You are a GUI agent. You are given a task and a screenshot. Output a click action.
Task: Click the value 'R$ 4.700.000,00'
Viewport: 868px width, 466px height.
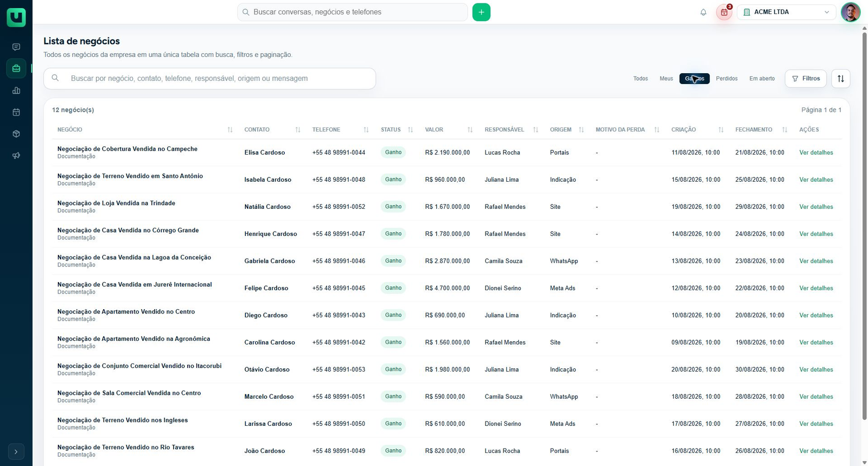pos(448,288)
